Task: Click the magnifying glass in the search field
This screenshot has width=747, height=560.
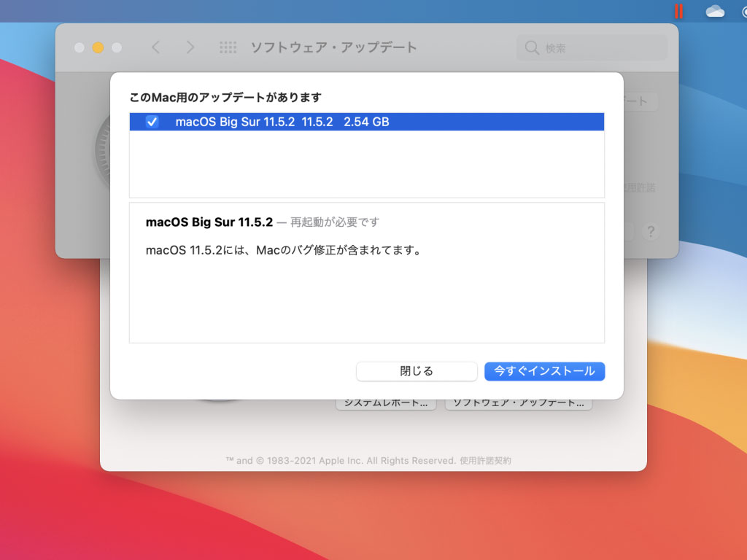Action: coord(532,47)
